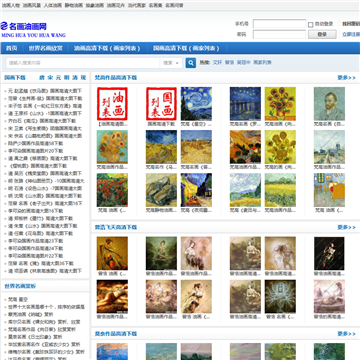Select 油画风景 in the top link bar
360x360 pixels.
point(32,6)
